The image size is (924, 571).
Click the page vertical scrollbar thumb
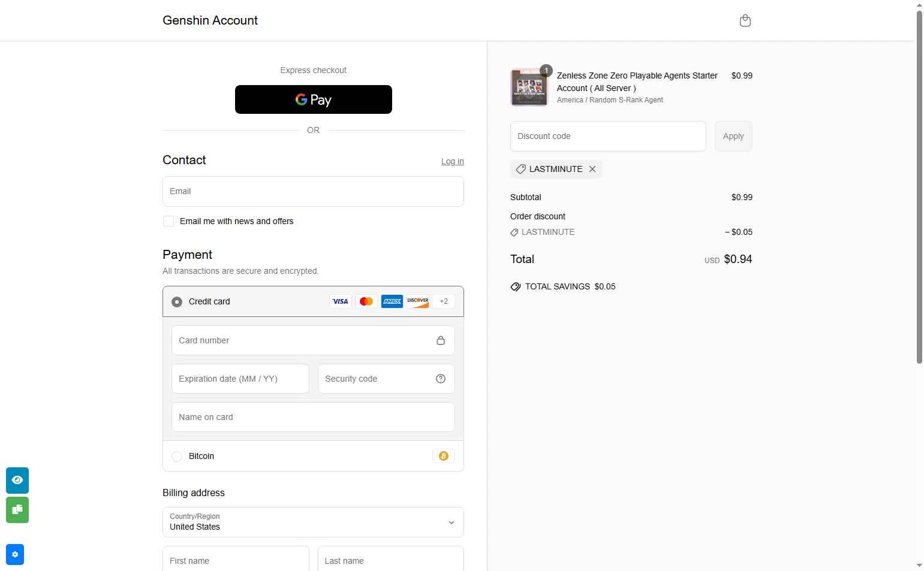[919, 186]
